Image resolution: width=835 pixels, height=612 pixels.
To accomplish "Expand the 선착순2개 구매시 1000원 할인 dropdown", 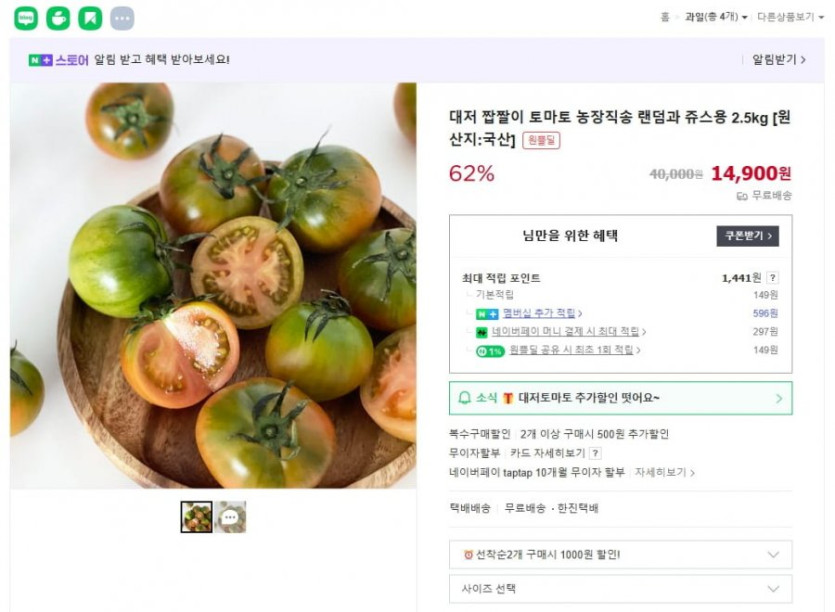I will [x=620, y=554].
